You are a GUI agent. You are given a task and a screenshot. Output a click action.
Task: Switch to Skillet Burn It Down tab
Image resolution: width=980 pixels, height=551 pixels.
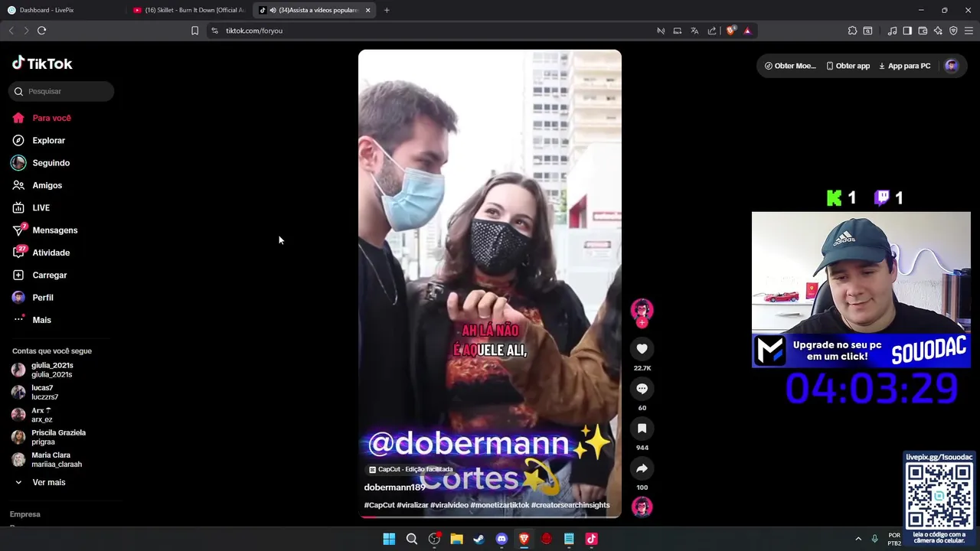tap(189, 10)
